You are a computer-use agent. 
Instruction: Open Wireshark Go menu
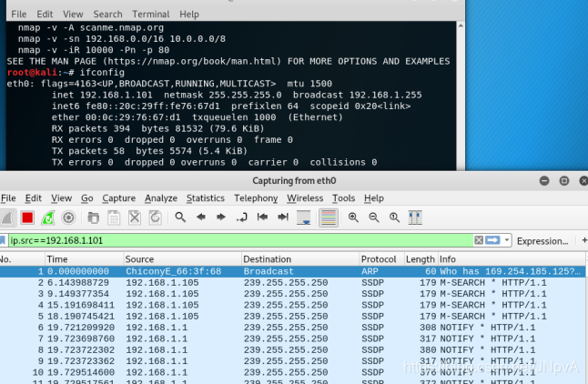pos(87,198)
